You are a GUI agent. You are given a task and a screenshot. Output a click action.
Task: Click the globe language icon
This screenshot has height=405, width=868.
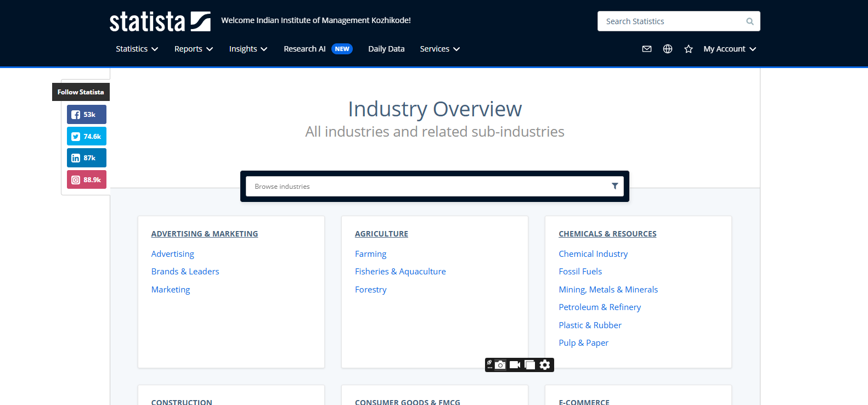(668, 49)
